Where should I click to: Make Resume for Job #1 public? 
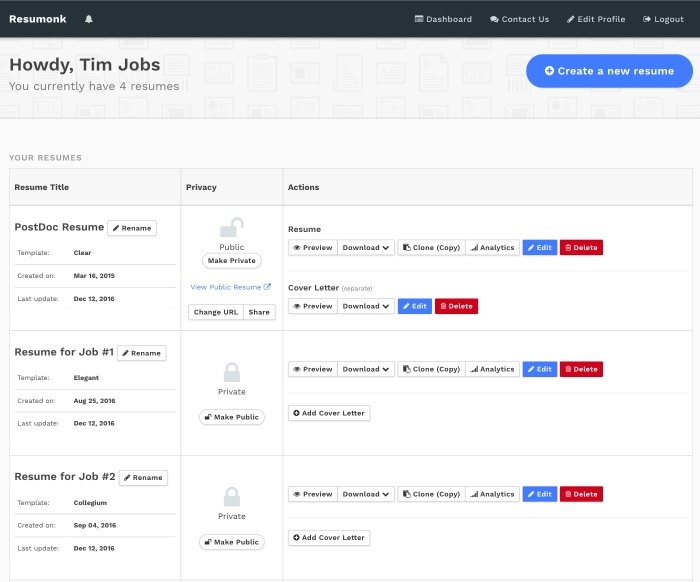tap(232, 417)
